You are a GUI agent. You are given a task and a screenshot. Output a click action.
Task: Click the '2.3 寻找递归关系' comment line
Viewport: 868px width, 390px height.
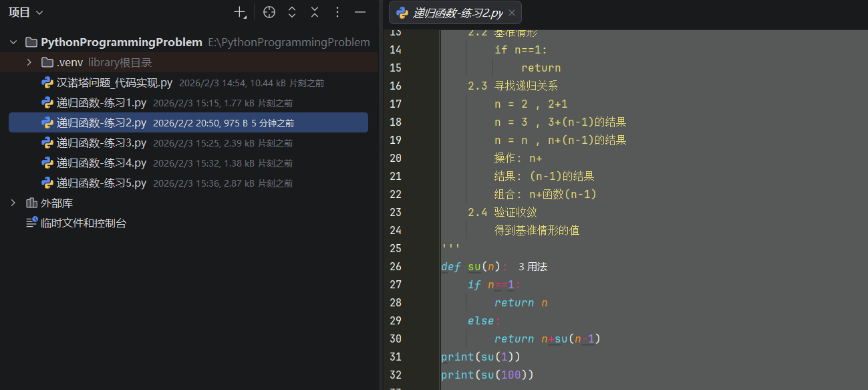pyautogui.click(x=513, y=86)
